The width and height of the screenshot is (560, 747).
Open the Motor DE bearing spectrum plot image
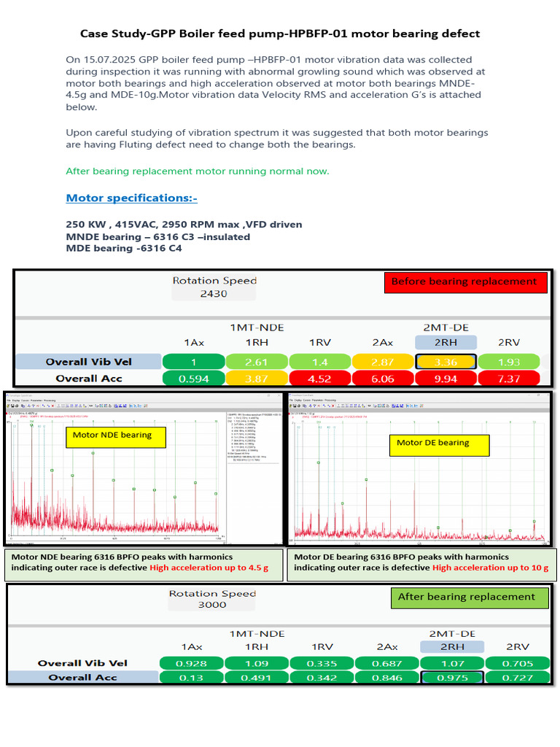tap(419, 469)
